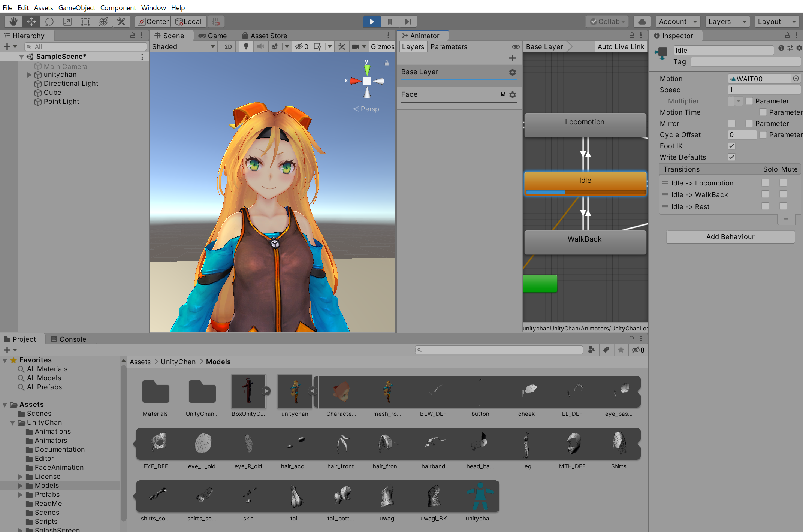Select the Rotate tool
The width and height of the screenshot is (803, 532).
[49, 22]
